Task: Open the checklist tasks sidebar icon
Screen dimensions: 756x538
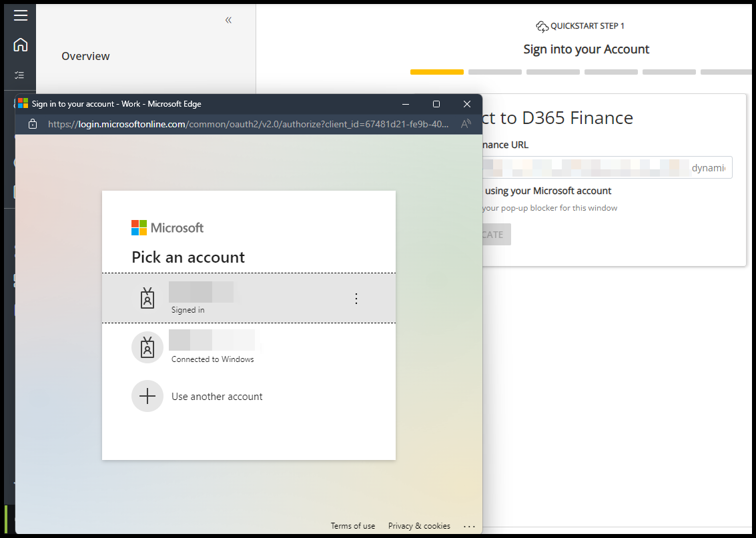Action: (20, 75)
